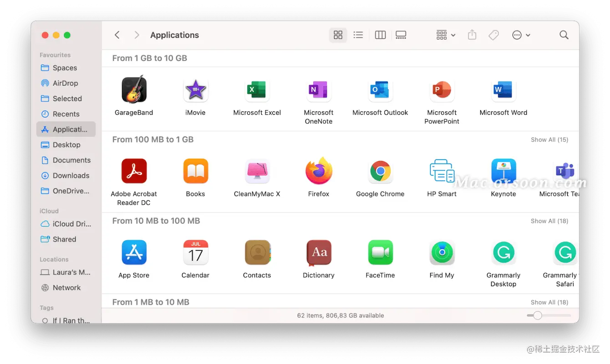Viewport: 610px width, 364px height.
Task: Click the '62 items, 806,83 GB available' status text
Action: (341, 315)
